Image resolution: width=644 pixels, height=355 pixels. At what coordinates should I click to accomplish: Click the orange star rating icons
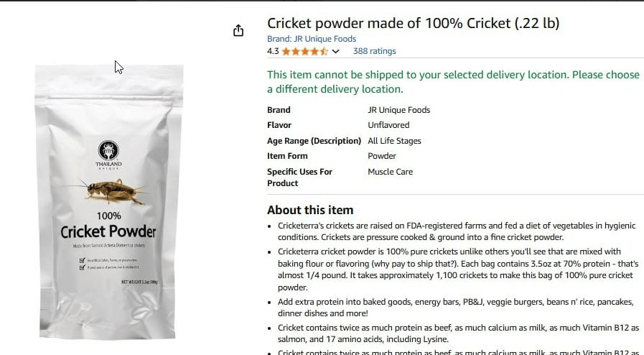(304, 52)
